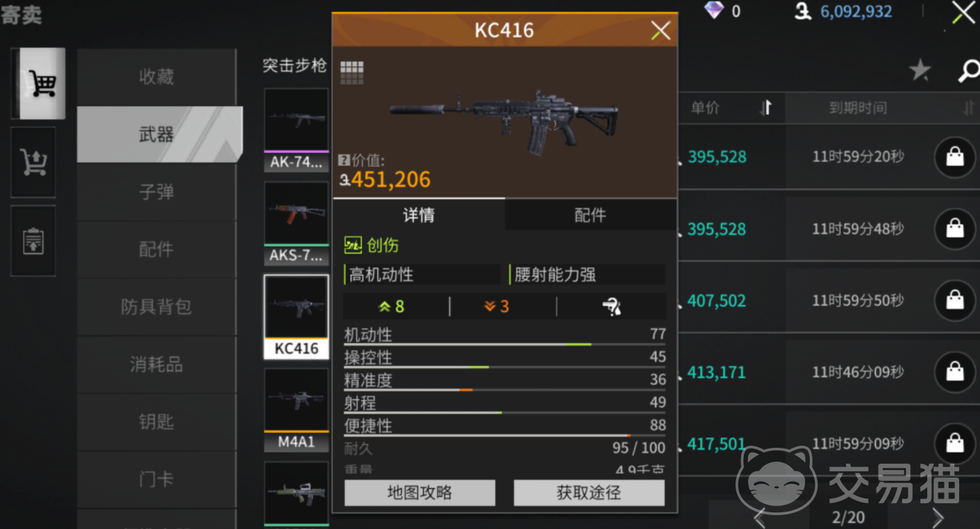This screenshot has width=980, height=529.
Task: Click the value help question mark icon
Action: tap(342, 160)
